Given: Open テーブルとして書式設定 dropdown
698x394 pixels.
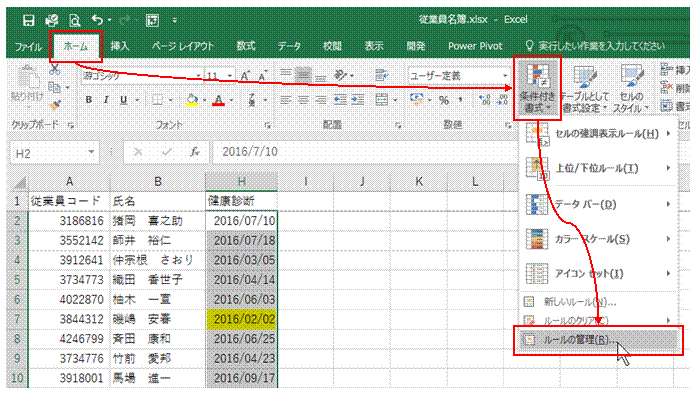Looking at the screenshot, I should click(585, 88).
